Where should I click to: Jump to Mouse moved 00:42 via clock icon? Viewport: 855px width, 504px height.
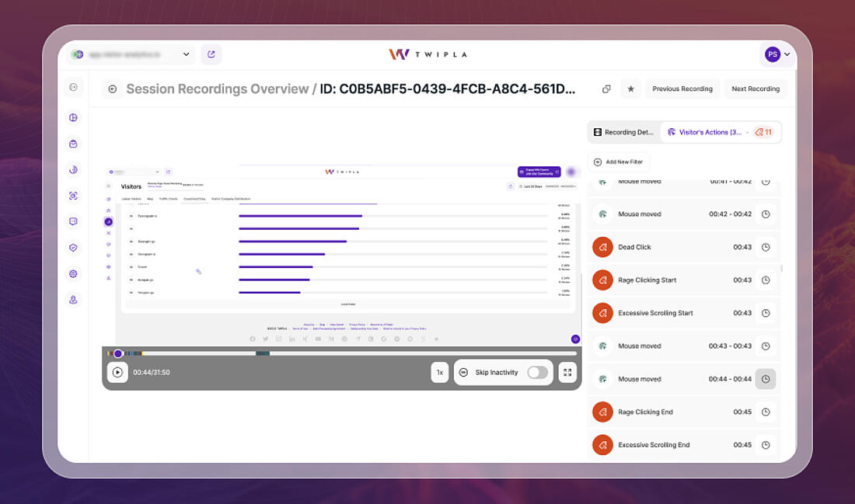(x=766, y=214)
